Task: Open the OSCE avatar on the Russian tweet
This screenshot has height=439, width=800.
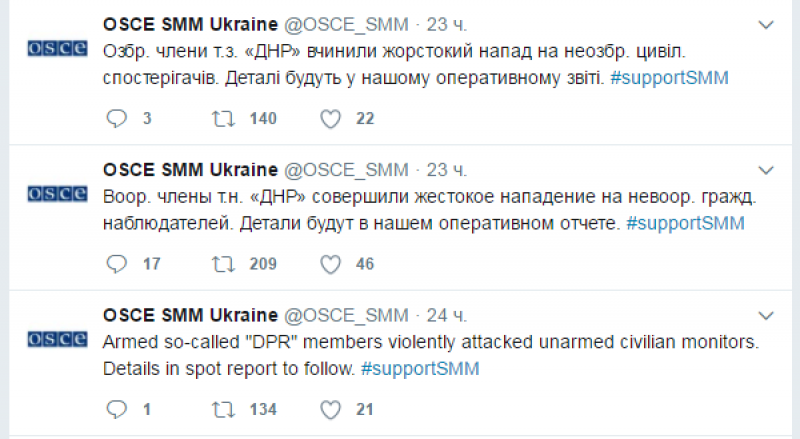Action: (x=58, y=194)
